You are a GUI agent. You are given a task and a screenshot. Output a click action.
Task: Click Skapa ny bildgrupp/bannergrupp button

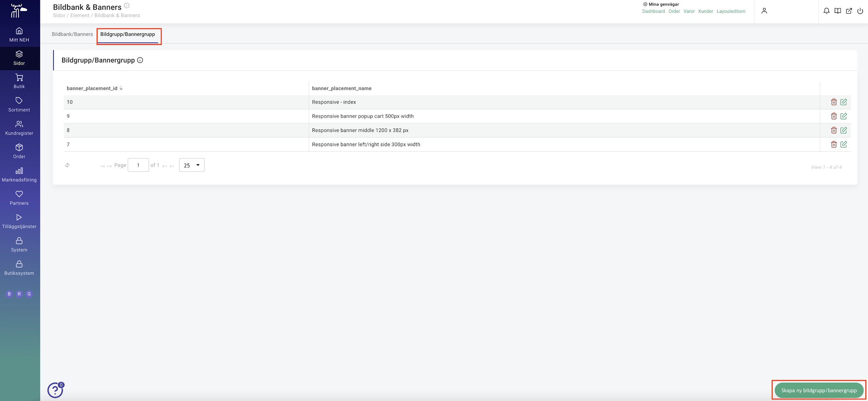(x=819, y=391)
